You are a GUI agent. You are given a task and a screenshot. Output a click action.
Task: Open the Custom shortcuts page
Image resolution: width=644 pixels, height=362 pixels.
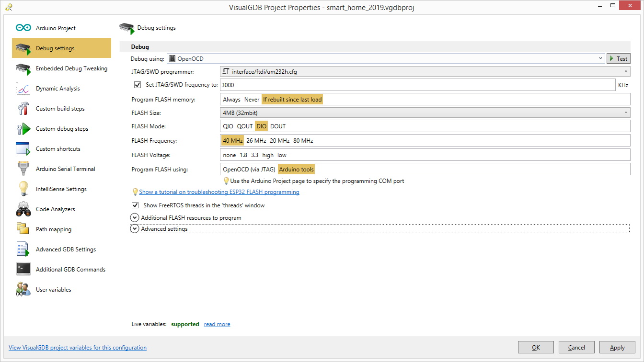click(61, 149)
